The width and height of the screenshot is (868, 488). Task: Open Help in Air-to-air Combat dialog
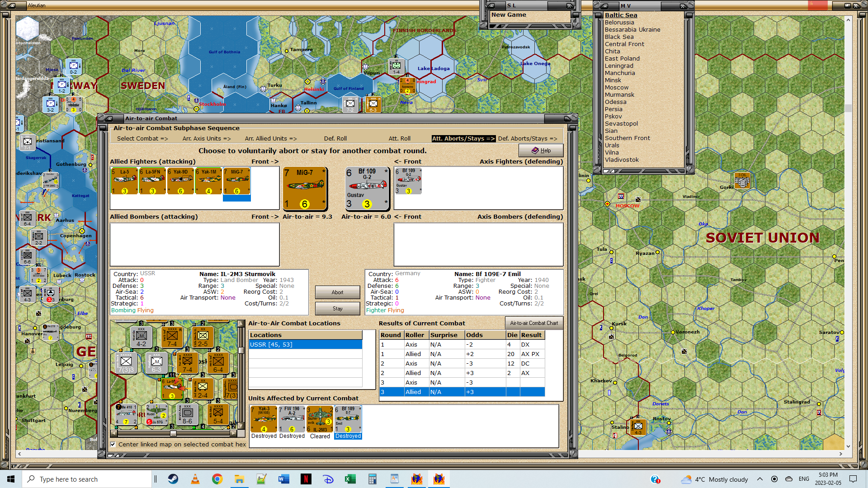(541, 150)
